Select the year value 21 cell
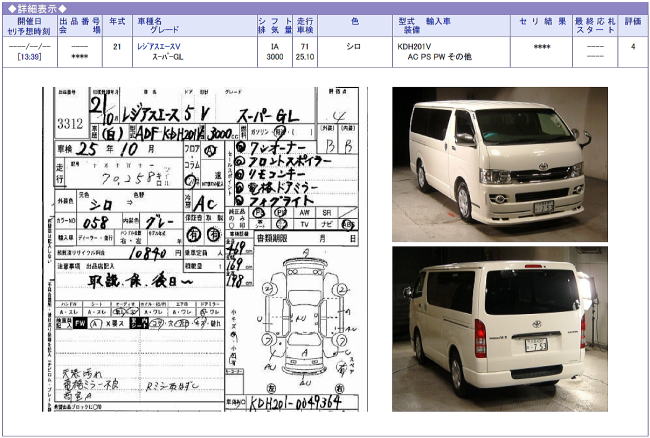The height and width of the screenshot is (438, 650). [x=117, y=47]
